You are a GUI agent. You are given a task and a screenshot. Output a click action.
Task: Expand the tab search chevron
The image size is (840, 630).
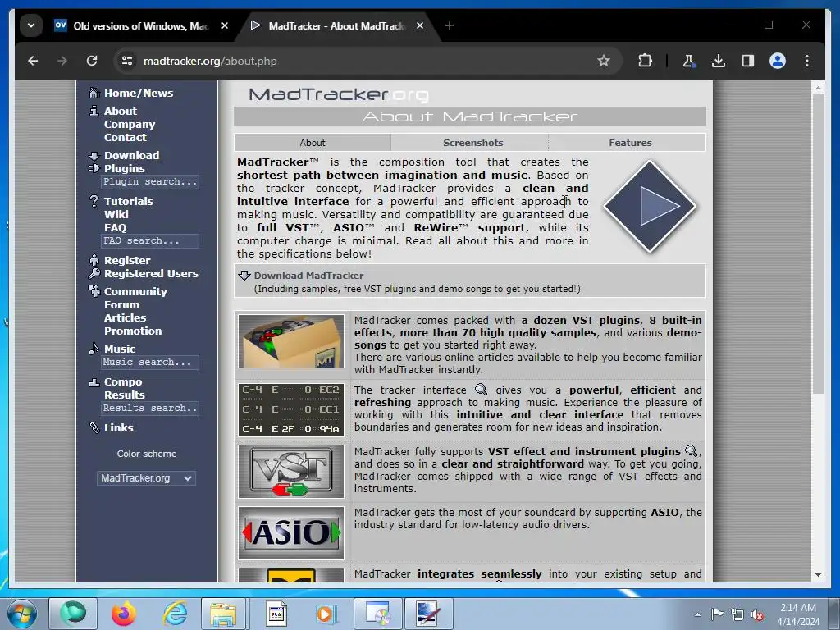31,25
